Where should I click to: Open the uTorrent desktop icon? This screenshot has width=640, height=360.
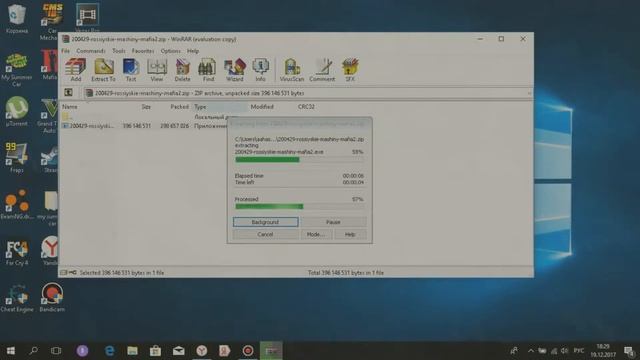(x=17, y=111)
